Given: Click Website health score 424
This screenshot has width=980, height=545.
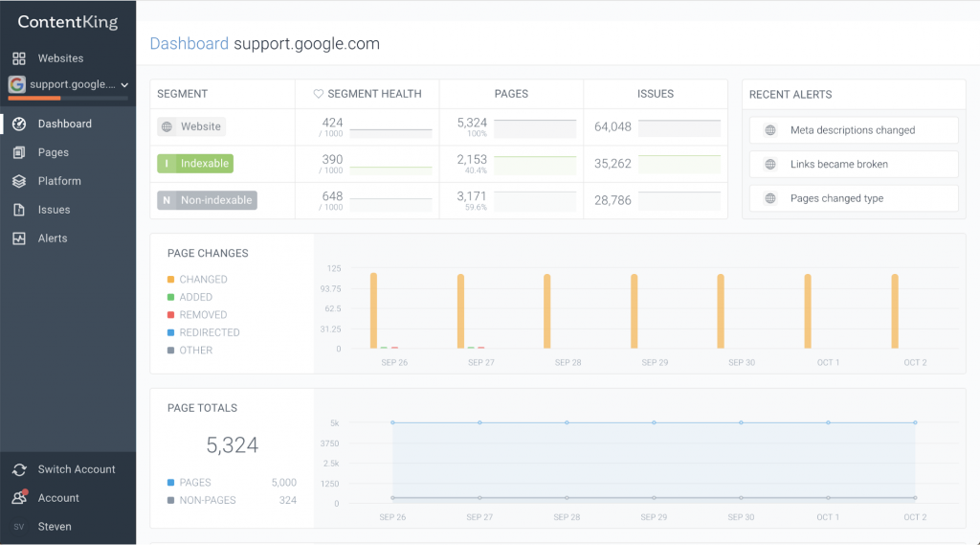Looking at the screenshot, I should point(332,123).
